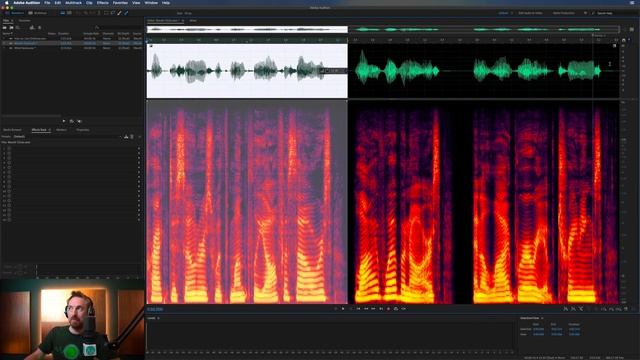
Task: Open the Favorites menu
Action: point(120,2)
